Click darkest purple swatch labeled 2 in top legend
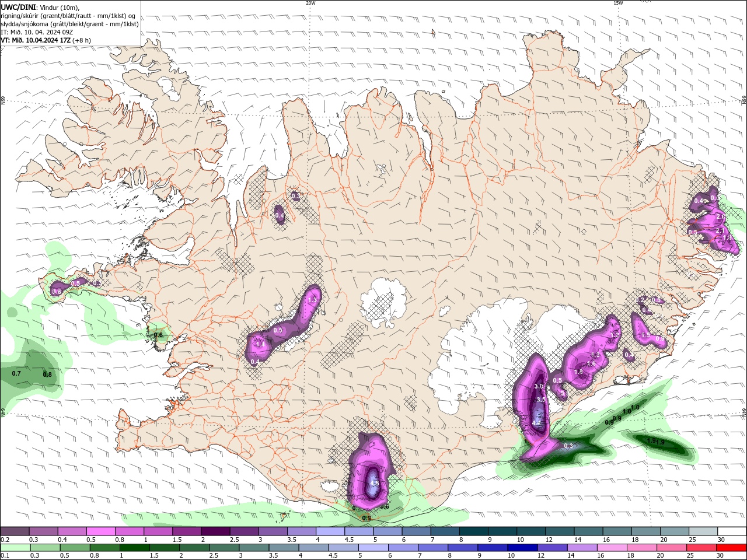747x560 pixels. pyautogui.click(x=215, y=531)
